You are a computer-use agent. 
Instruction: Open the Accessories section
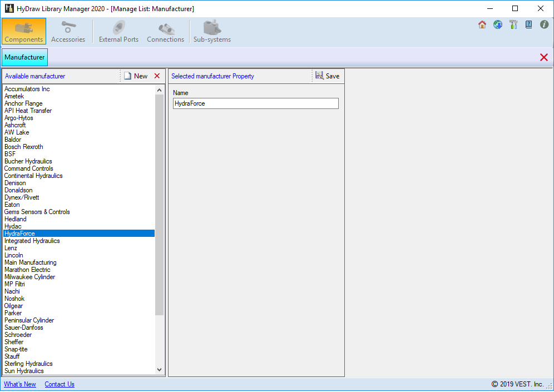68,32
